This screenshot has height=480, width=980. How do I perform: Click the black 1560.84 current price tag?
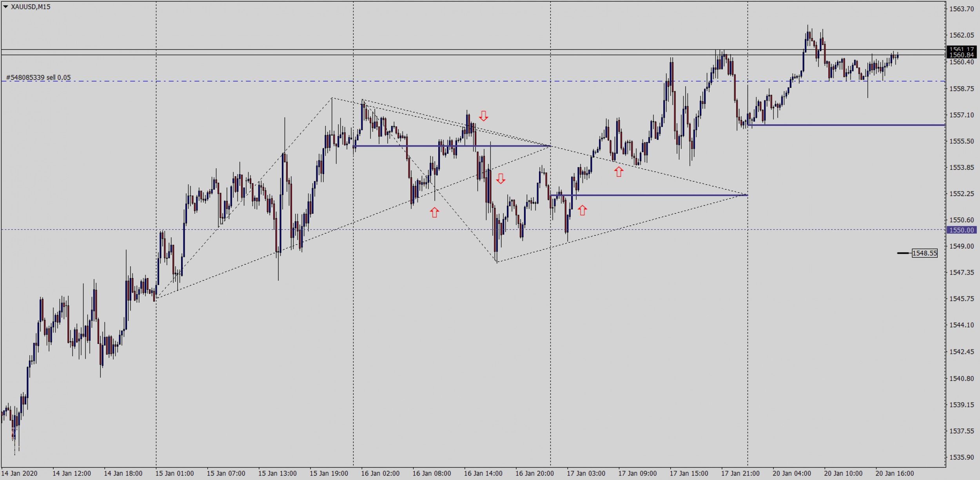click(961, 55)
